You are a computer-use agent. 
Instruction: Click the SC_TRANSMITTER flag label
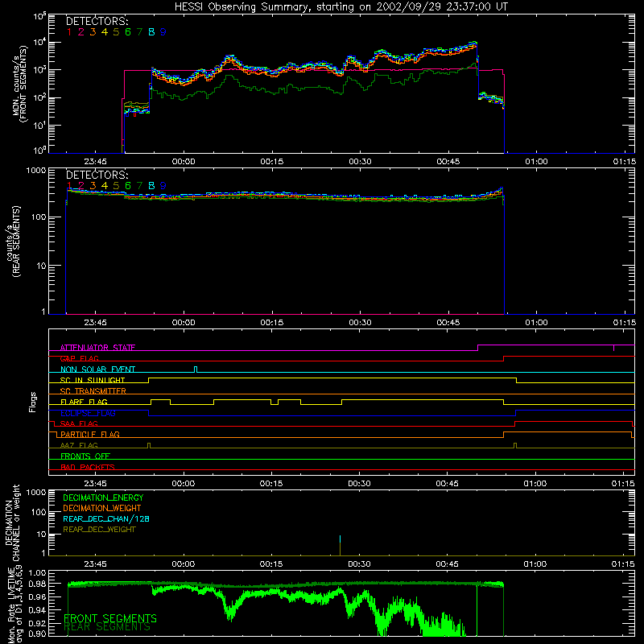pos(93,390)
